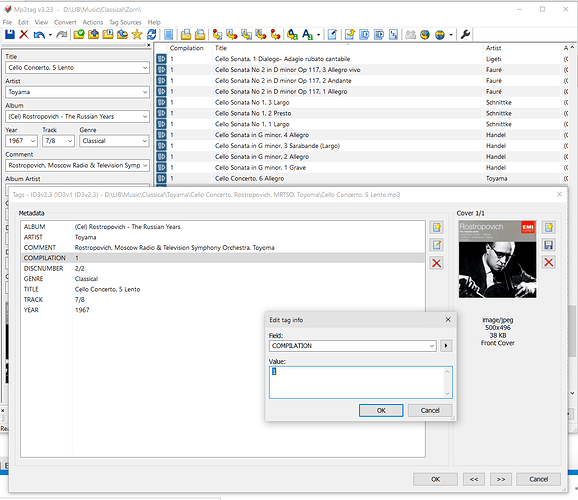Viewport: 578px width, 500px height.
Task: Select the Ligeti Cello Sonata Dialogo row
Action: tap(363, 59)
